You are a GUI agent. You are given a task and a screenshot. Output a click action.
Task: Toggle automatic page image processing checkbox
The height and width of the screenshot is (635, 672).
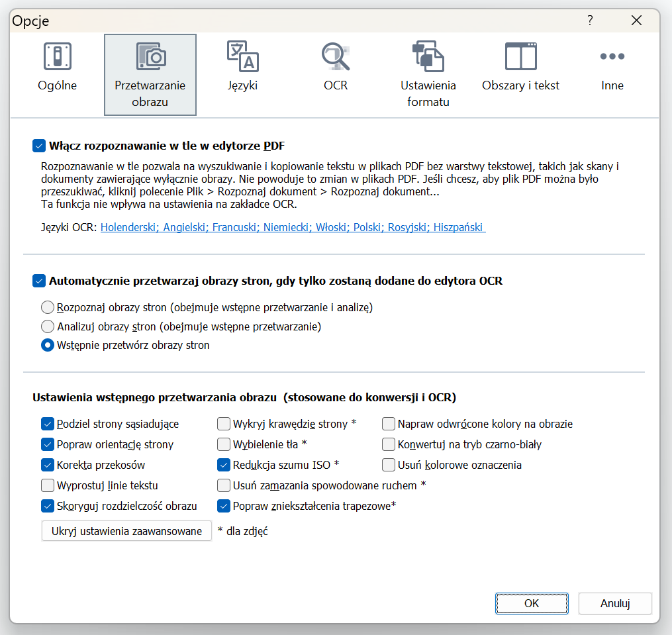click(39, 281)
